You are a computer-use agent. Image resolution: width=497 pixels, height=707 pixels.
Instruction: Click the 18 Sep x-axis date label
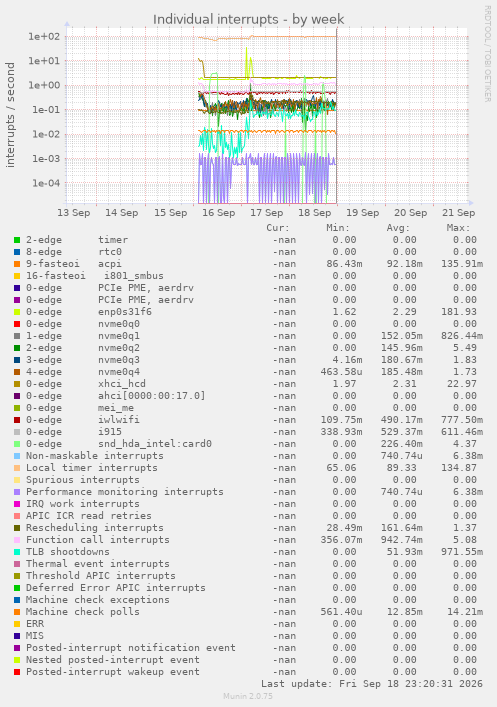(315, 213)
